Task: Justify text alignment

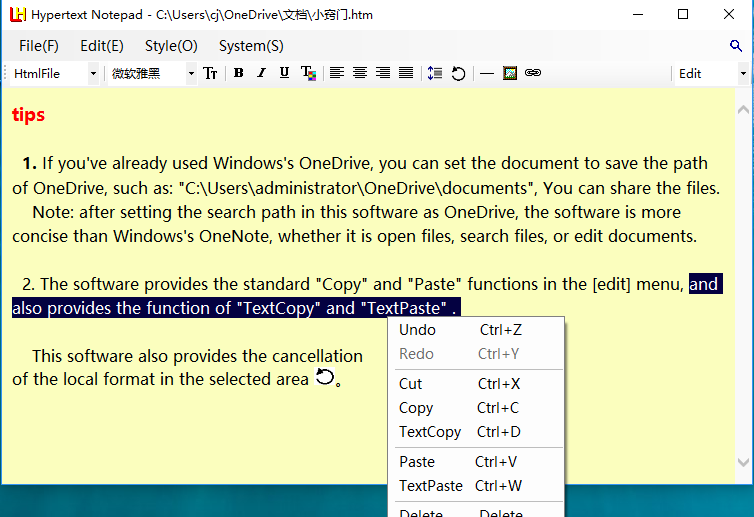Action: 406,73
